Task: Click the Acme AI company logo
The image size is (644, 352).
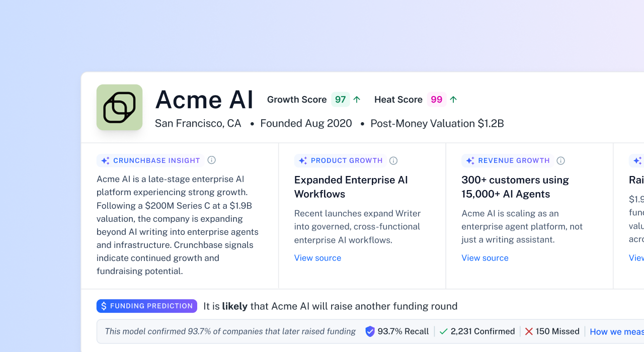Action: tap(119, 107)
